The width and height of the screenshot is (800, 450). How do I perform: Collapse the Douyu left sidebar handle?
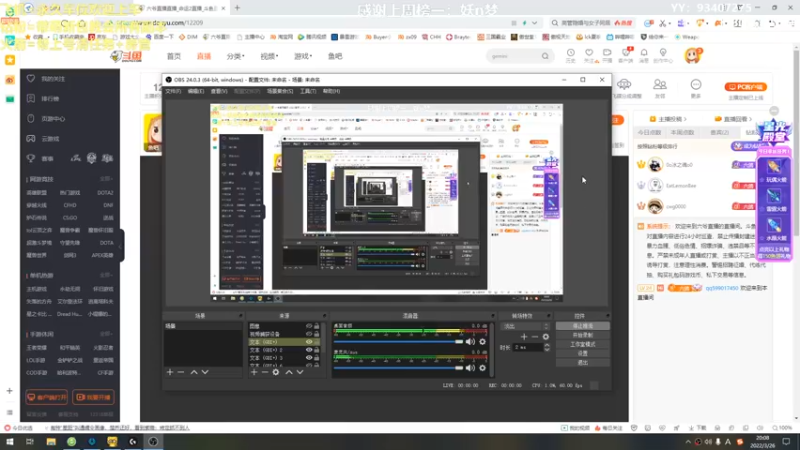coord(121,246)
